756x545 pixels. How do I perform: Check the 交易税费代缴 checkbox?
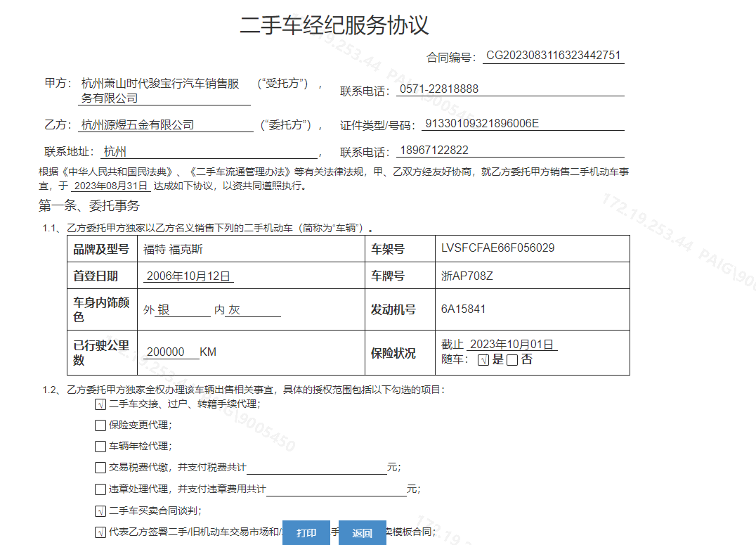click(100, 468)
